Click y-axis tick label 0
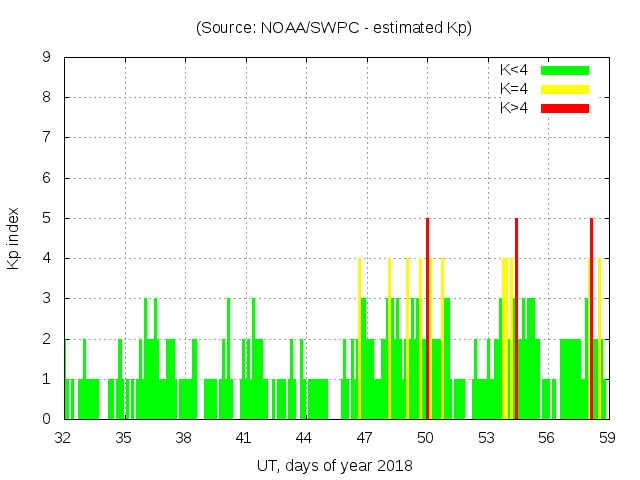 point(47,419)
